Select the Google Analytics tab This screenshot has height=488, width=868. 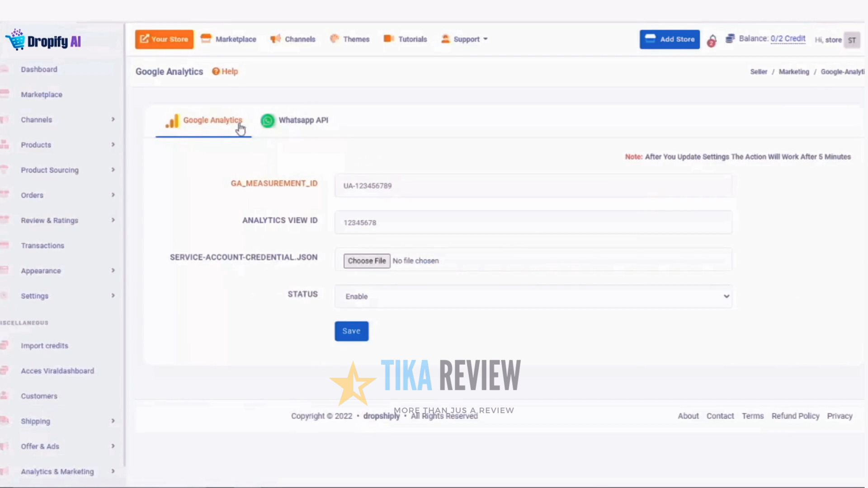click(212, 120)
